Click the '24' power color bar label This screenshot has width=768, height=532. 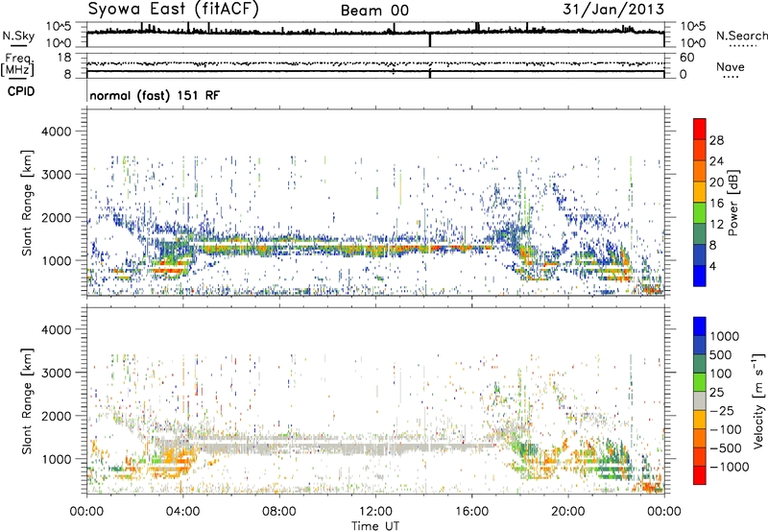[x=716, y=161]
